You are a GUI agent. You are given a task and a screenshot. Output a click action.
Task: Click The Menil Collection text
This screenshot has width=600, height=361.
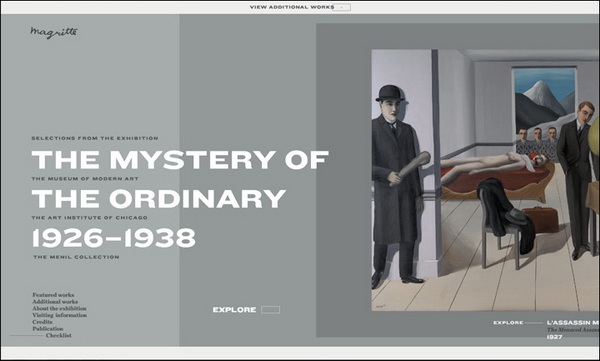pos(76,257)
